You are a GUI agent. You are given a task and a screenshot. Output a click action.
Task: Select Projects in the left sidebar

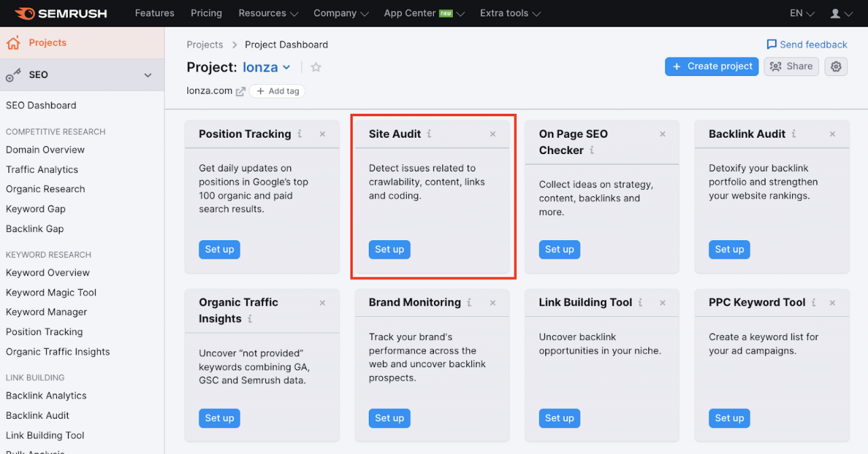pos(82,43)
